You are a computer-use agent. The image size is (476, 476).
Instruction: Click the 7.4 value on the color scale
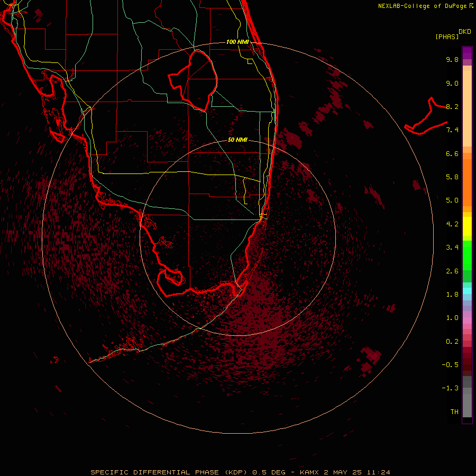[452, 130]
